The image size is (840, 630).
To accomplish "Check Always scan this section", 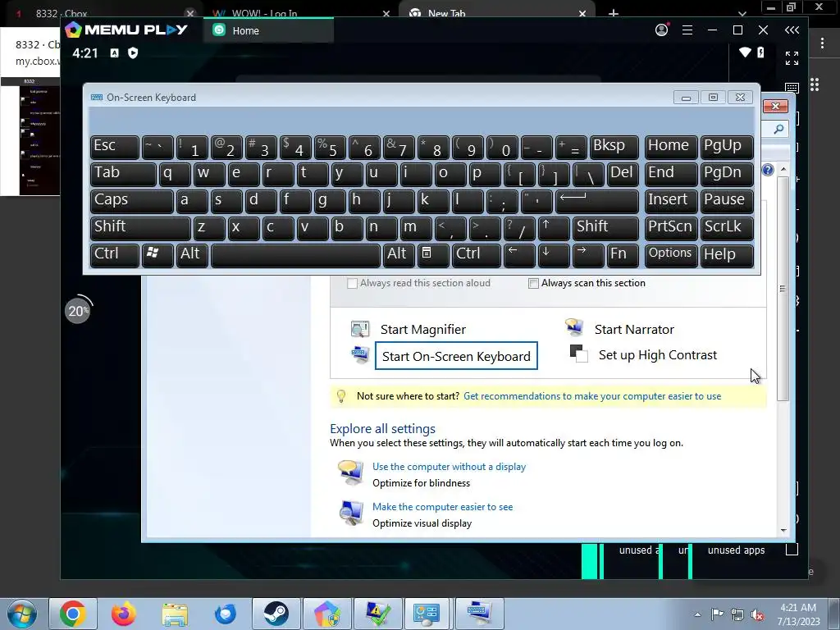I will tap(533, 283).
